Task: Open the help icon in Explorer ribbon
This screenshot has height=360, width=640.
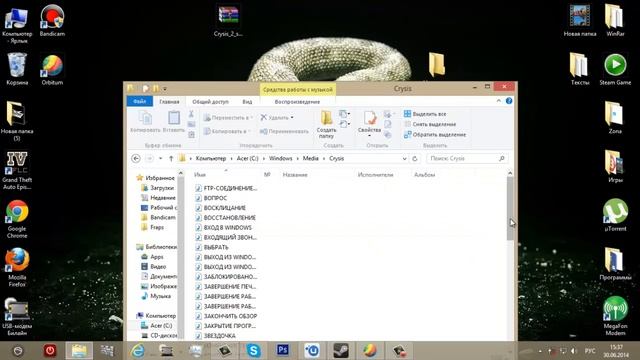Action: click(x=509, y=101)
